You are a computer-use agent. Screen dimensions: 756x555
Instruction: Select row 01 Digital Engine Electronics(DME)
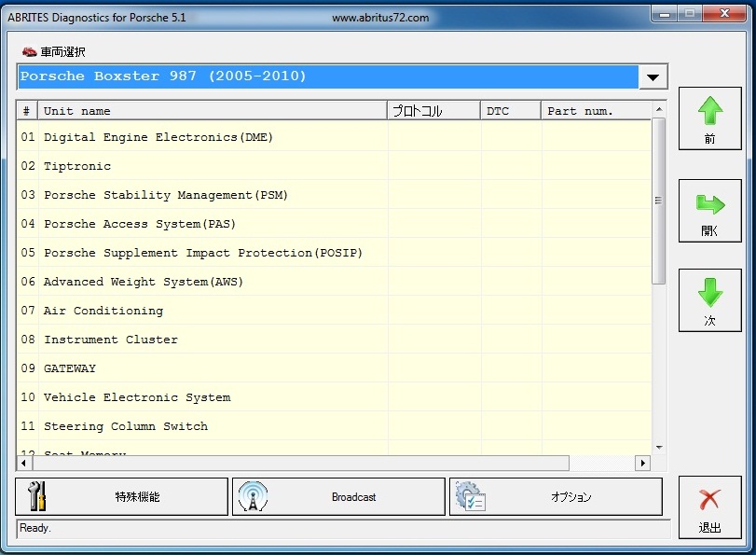(x=334, y=137)
